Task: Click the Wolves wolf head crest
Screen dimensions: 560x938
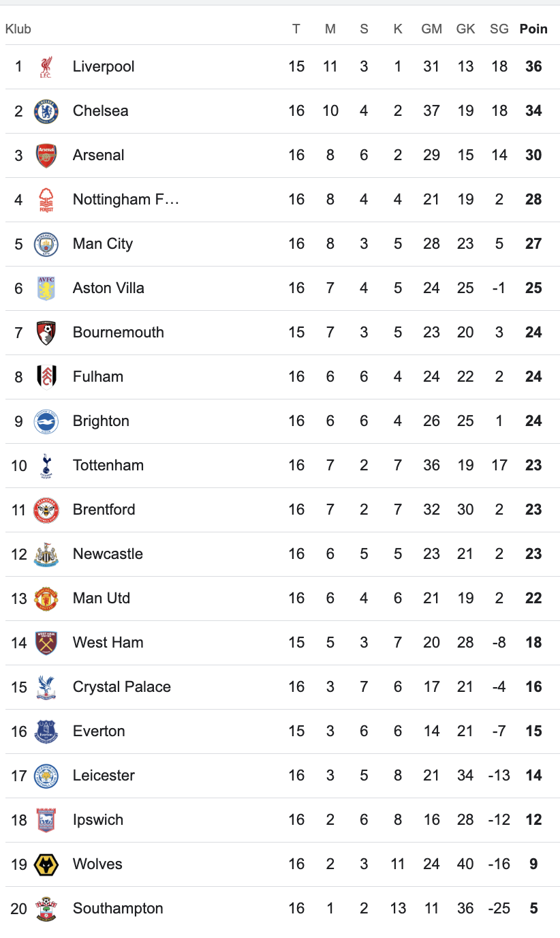Action: 46,864
